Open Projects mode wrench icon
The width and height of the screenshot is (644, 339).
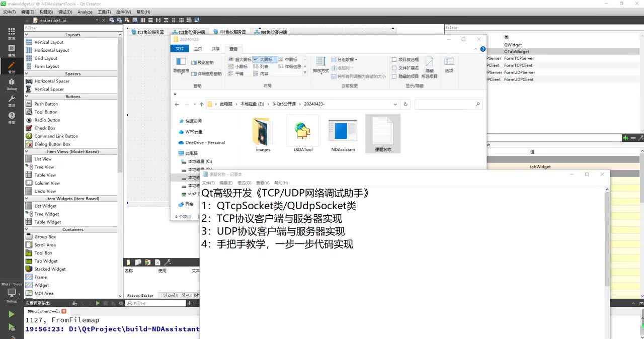(11, 101)
